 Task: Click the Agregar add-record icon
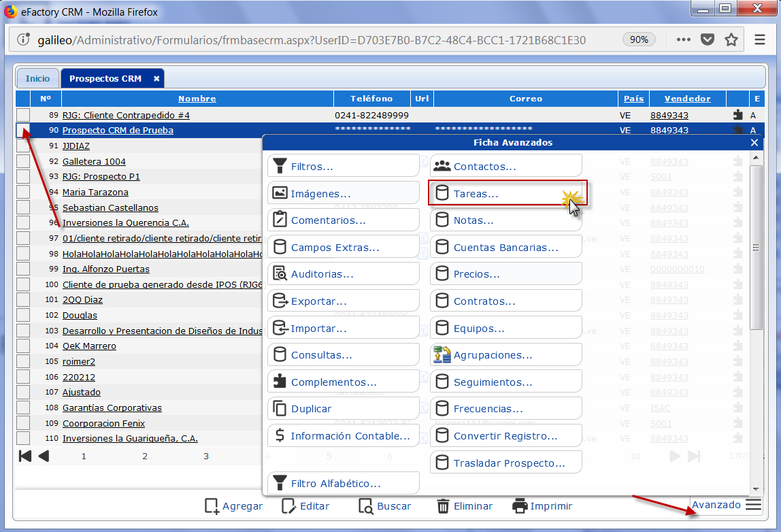click(212, 506)
